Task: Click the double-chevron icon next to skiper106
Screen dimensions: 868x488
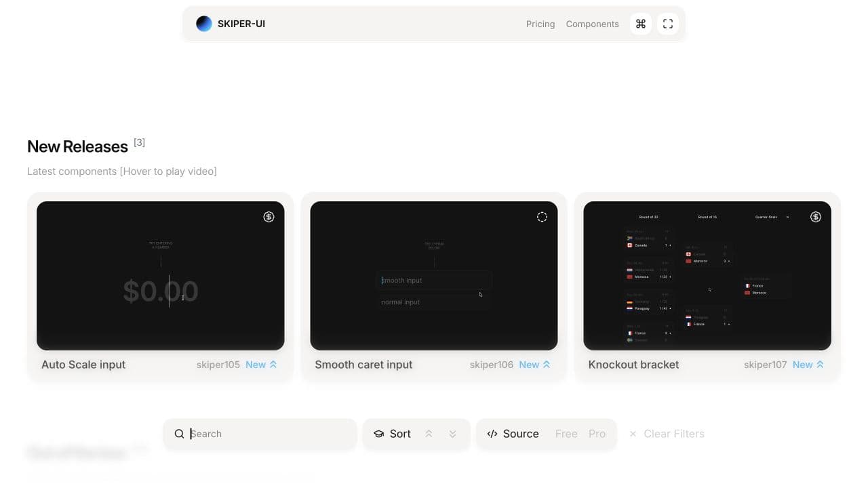Action: tap(547, 365)
